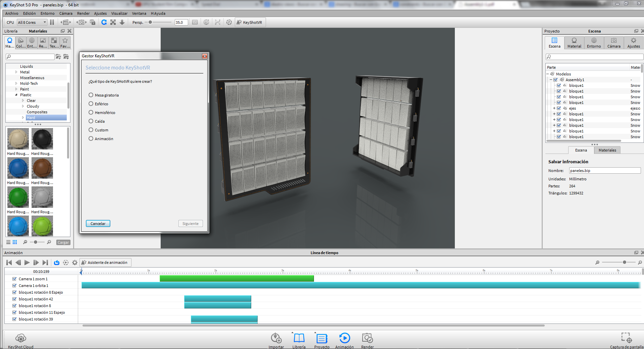Uncheck Assembly1 visibility checkbox in scene tree
The width and height of the screenshot is (644, 349).
coord(555,80)
